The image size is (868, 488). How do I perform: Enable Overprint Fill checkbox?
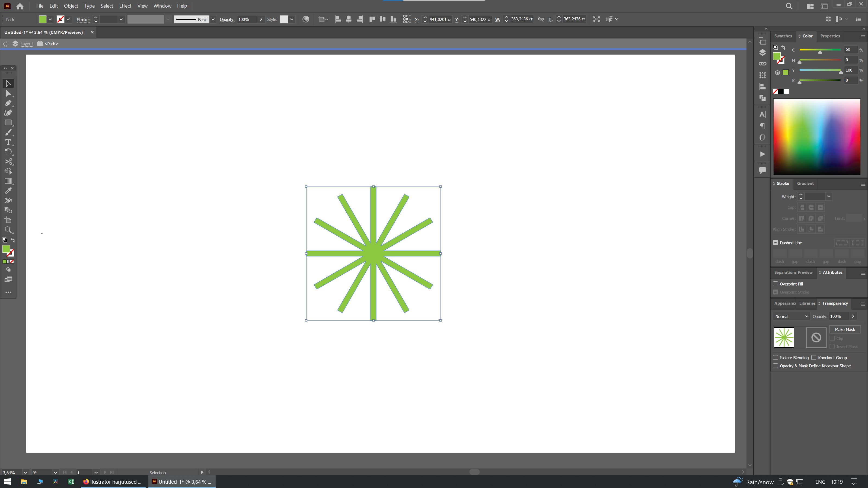coord(775,284)
